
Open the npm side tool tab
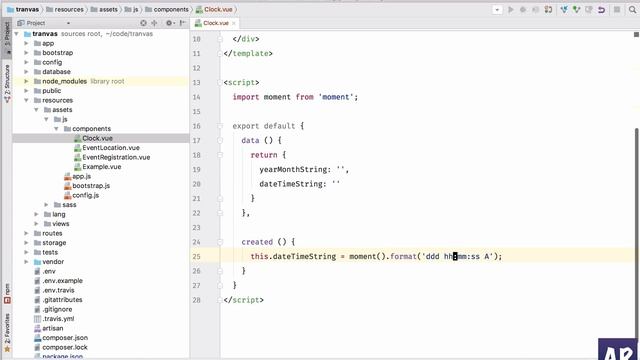(x=7, y=293)
